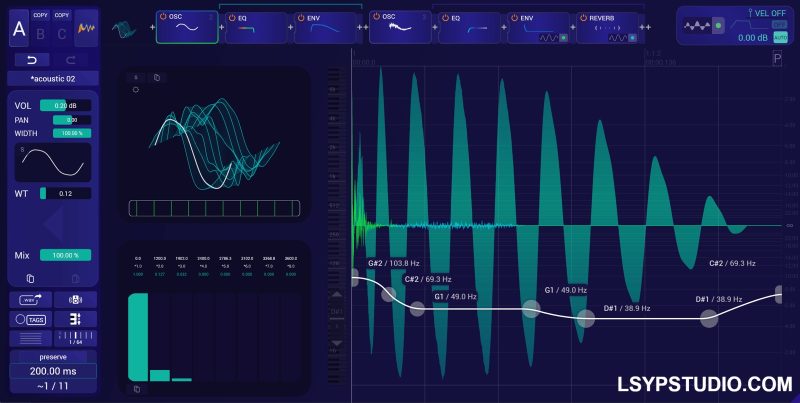Toggle LFO modulation dot on REVERB
The height and width of the screenshot is (403, 800).
[x=632, y=38]
